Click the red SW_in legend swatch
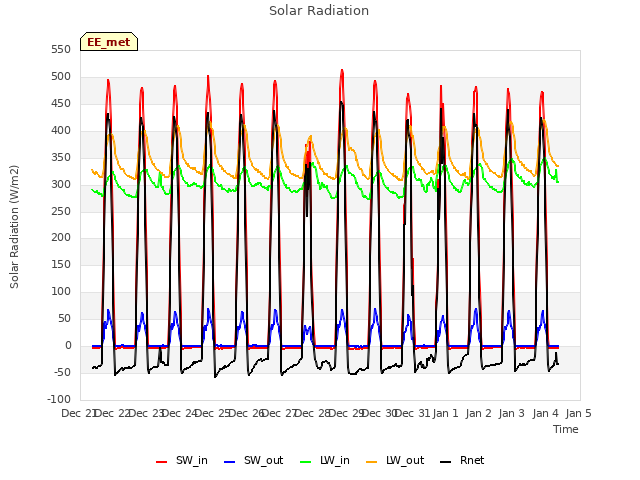The height and width of the screenshot is (480, 640). 162,462
